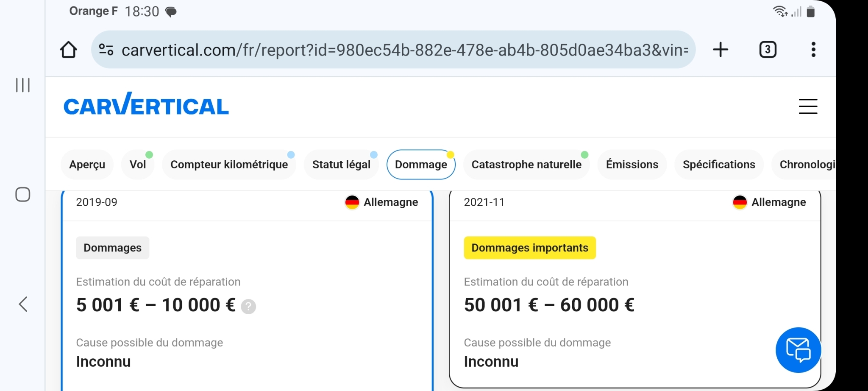Click the Dommages importants warning label
The height and width of the screenshot is (391, 868).
[529, 248]
